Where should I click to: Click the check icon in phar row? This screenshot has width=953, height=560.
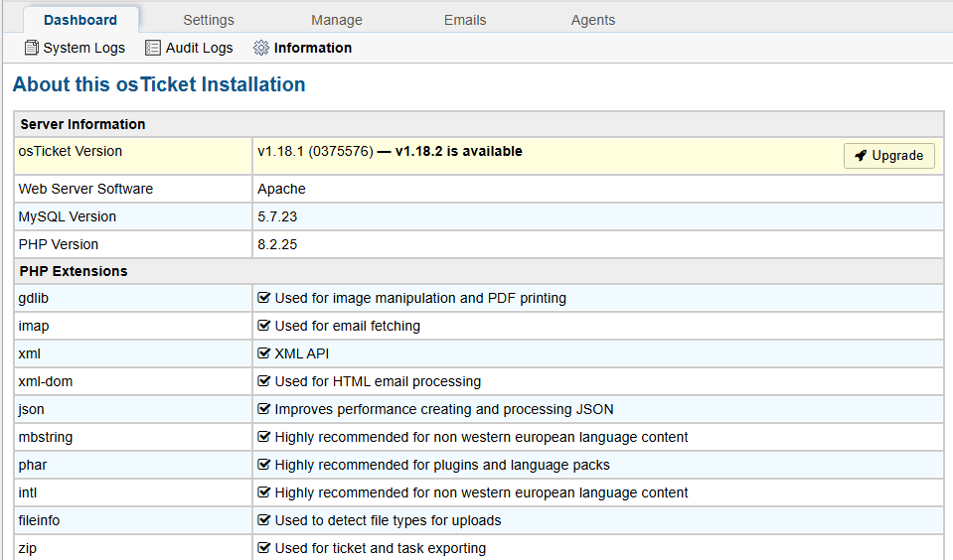[x=263, y=465]
